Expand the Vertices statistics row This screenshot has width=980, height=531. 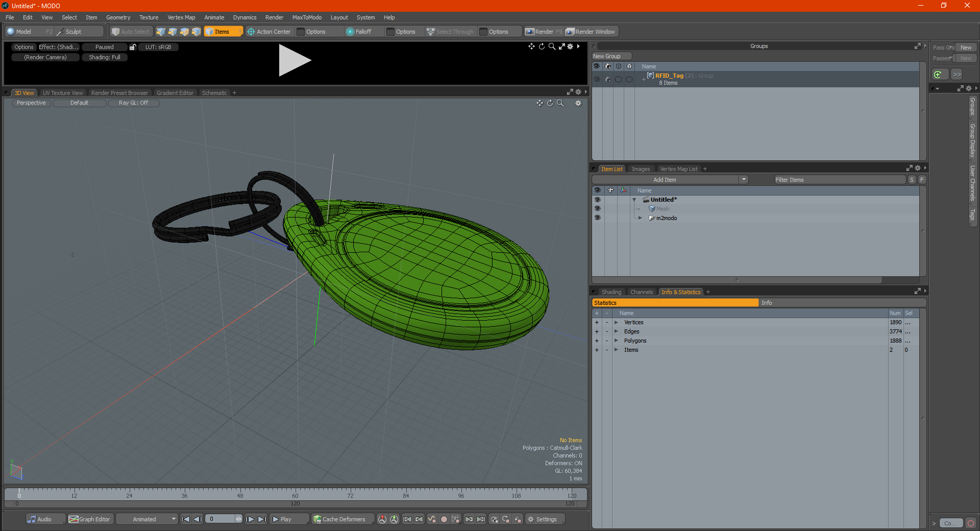point(616,322)
